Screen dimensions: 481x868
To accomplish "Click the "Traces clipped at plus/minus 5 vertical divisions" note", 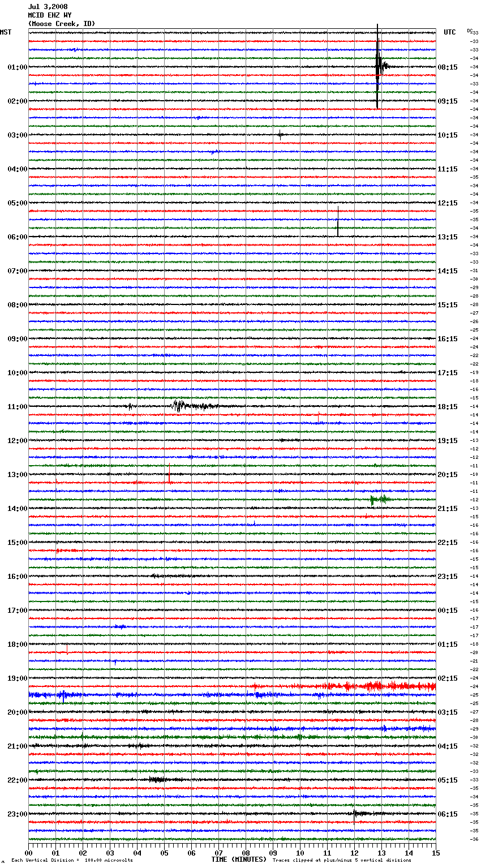I will (342, 861).
